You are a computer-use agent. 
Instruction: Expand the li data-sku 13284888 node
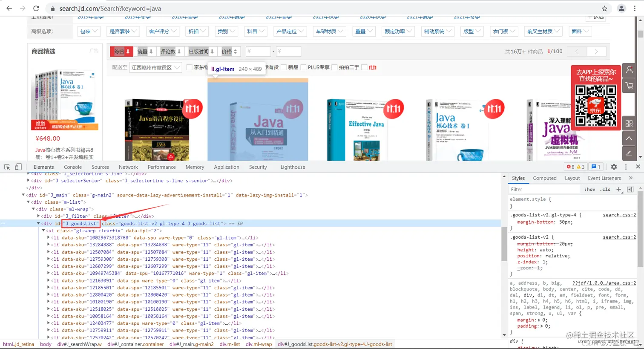click(x=49, y=245)
